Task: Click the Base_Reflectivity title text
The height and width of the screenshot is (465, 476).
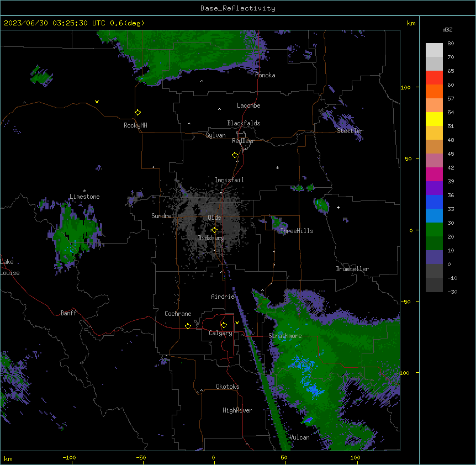Action: tap(238, 8)
